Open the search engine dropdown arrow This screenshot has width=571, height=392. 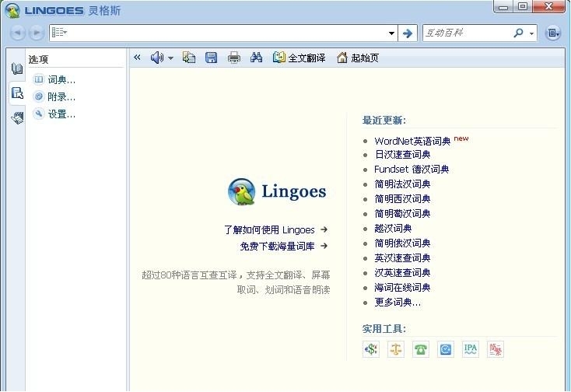click(x=532, y=33)
